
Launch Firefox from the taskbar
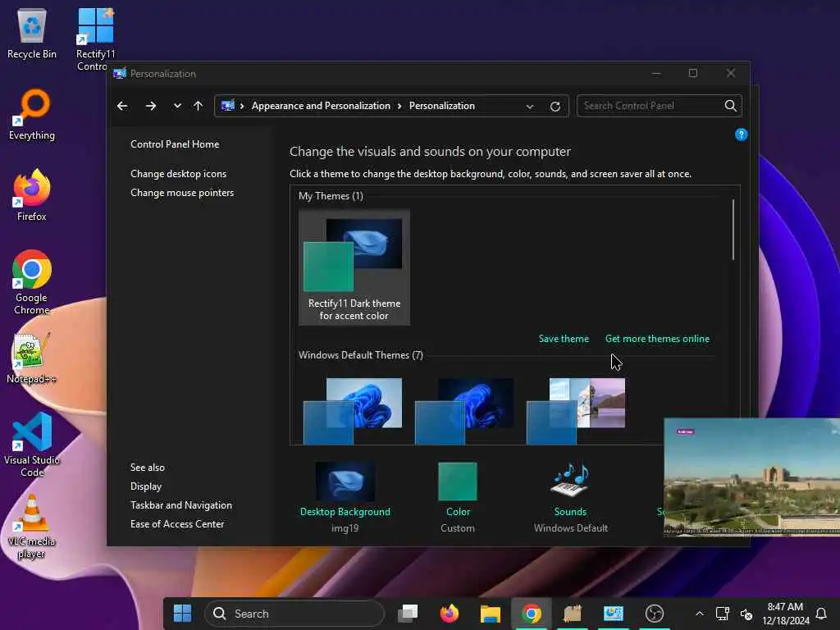coord(449,614)
